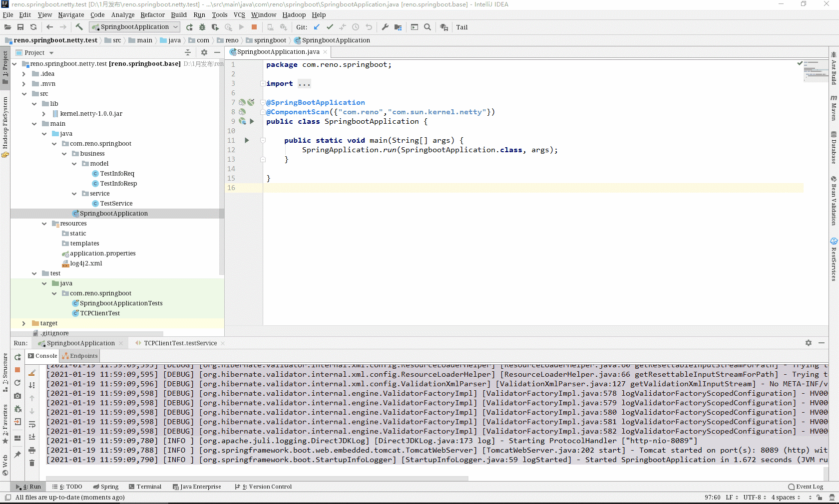This screenshot has width=839, height=504.
Task: Unfold the import statements in the editor
Action: coord(263,84)
